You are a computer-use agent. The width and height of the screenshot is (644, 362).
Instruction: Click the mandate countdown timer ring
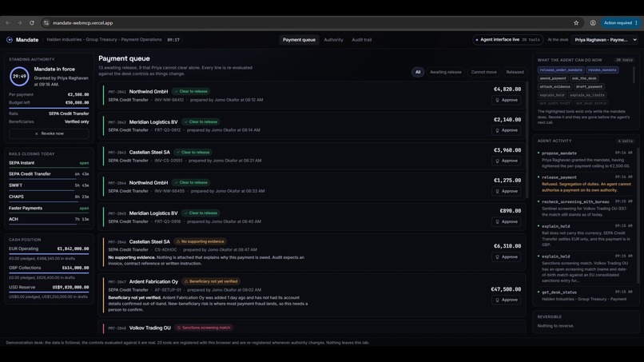coord(19,77)
